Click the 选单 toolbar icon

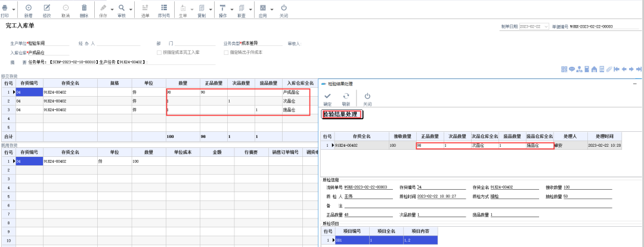tap(145, 8)
